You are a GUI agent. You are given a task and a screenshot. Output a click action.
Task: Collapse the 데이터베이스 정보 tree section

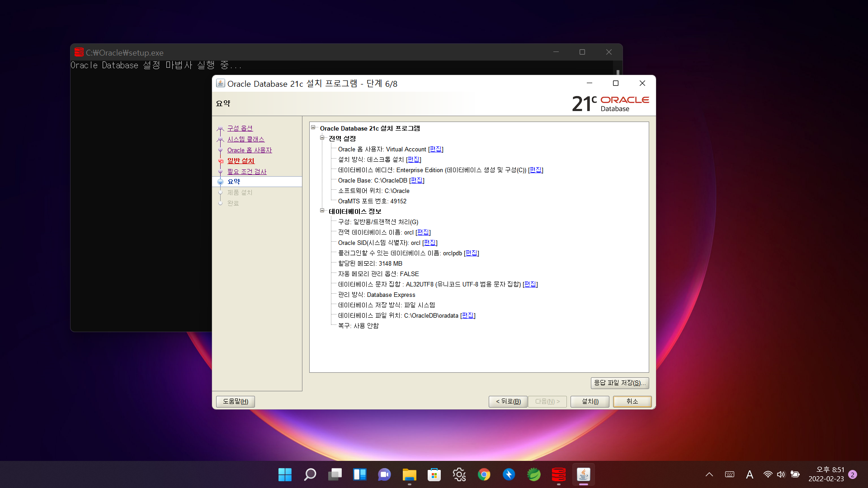pos(322,211)
